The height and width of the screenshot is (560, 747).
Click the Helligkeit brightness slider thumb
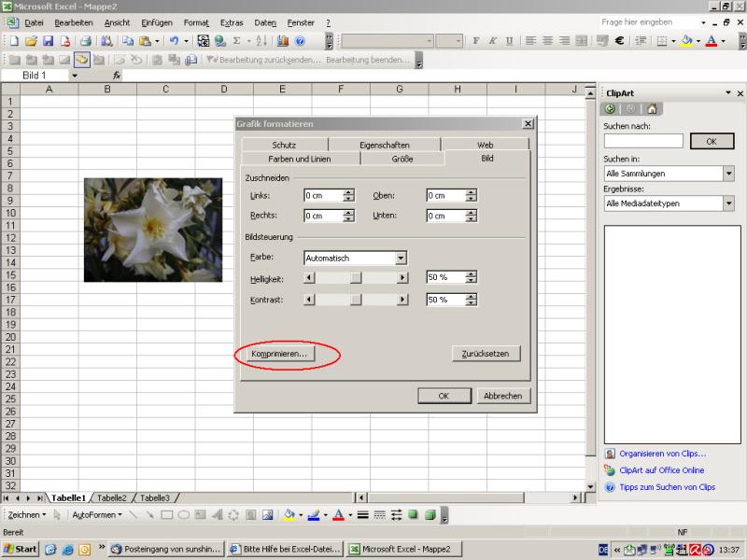[x=356, y=278]
